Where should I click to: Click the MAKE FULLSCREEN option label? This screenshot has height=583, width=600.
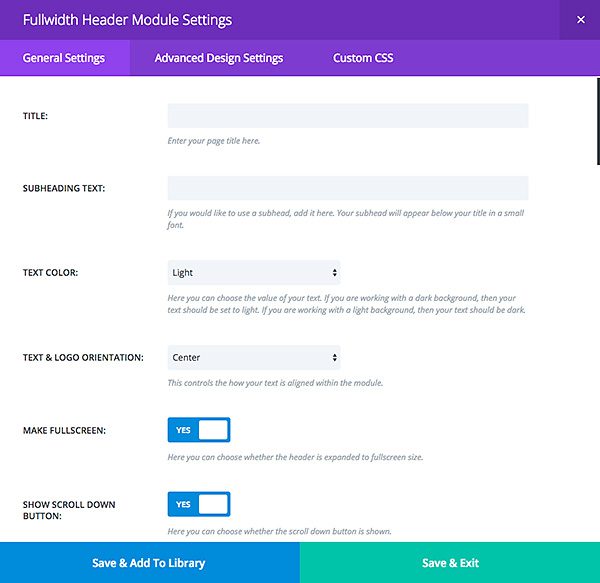64,430
